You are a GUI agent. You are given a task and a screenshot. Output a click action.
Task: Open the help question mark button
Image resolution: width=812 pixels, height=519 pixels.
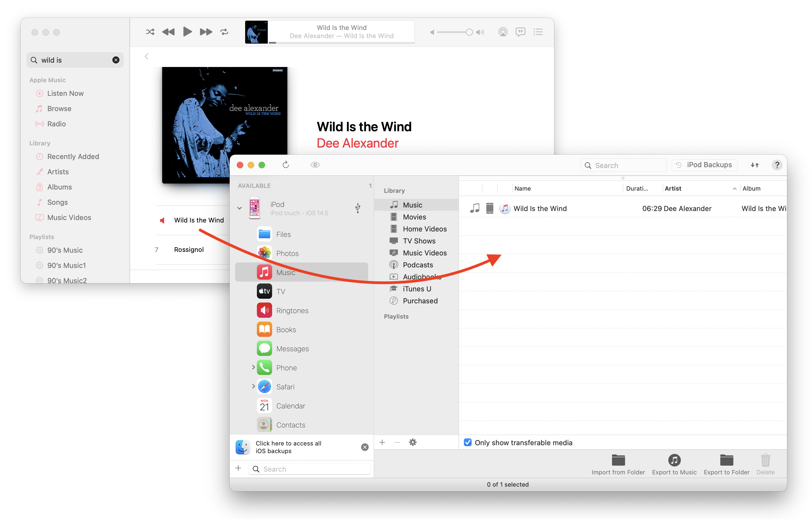777,165
